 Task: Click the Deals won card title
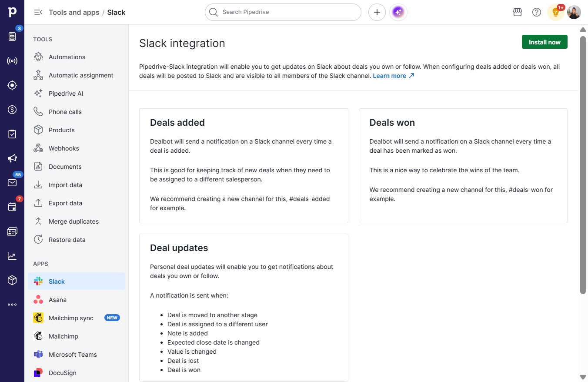coord(392,123)
